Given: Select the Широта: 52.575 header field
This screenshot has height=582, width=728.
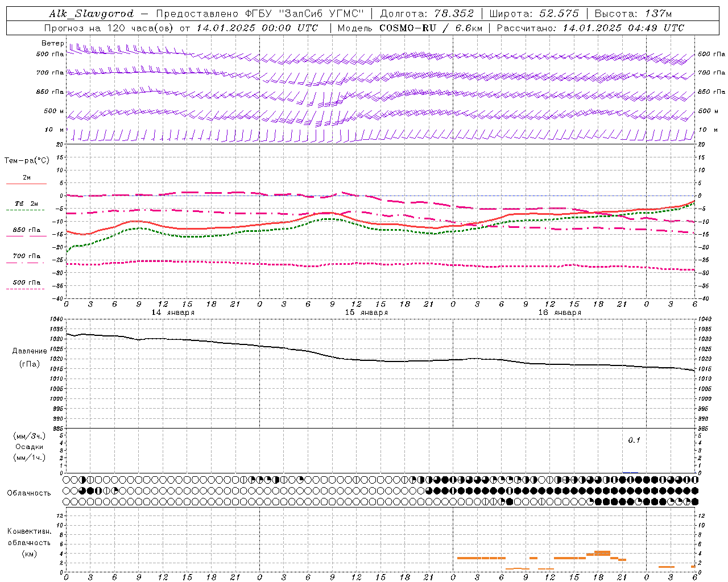Looking at the screenshot, I should coord(534,14).
